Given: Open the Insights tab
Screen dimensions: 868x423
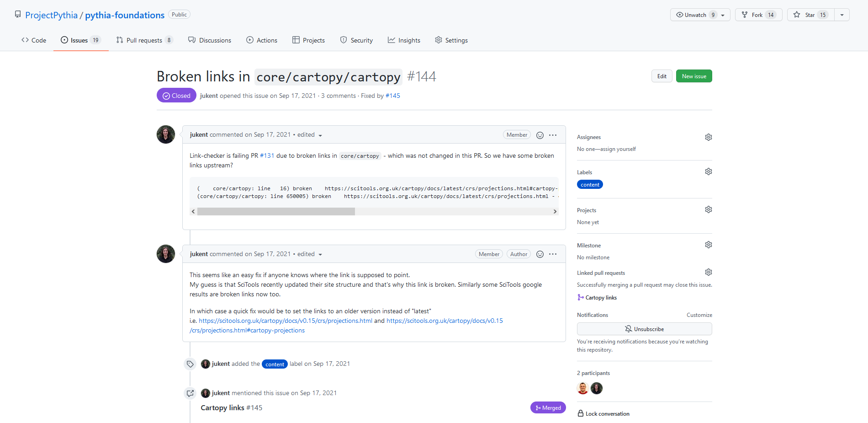Looking at the screenshot, I should click(404, 40).
